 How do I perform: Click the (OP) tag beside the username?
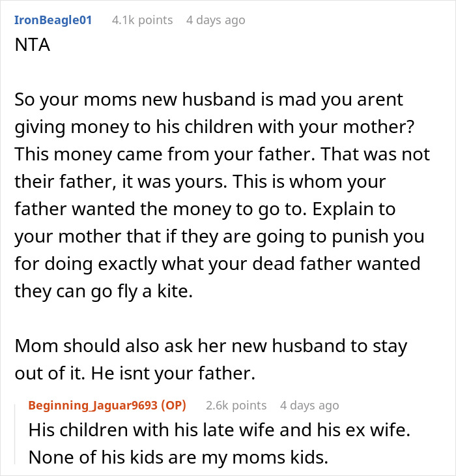coord(172,405)
